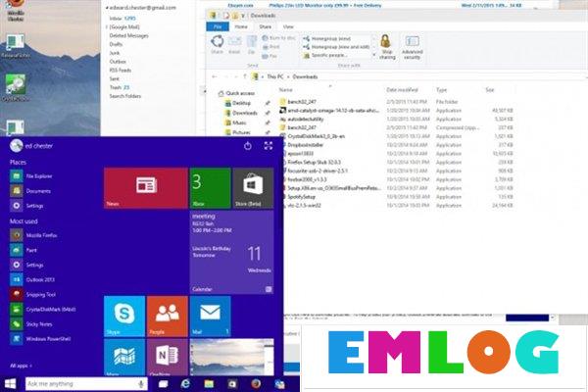
Task: Expand Quick access in navigation pane
Action: click(x=236, y=93)
